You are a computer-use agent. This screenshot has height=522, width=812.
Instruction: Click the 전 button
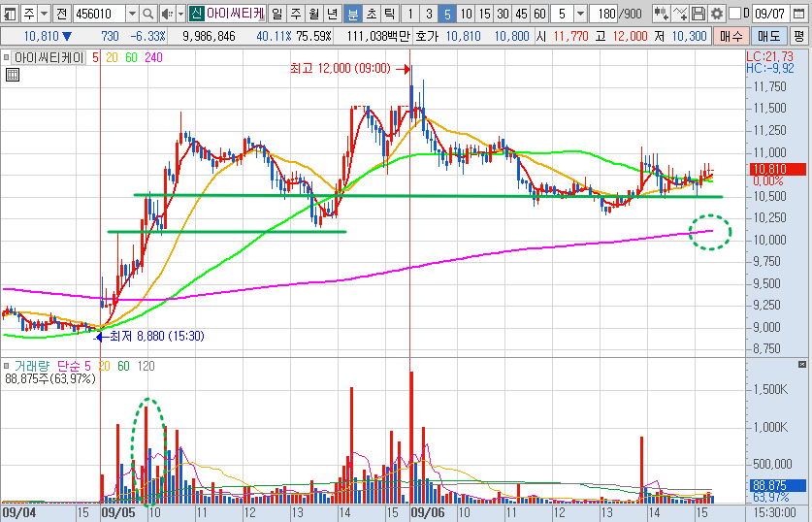62,14
